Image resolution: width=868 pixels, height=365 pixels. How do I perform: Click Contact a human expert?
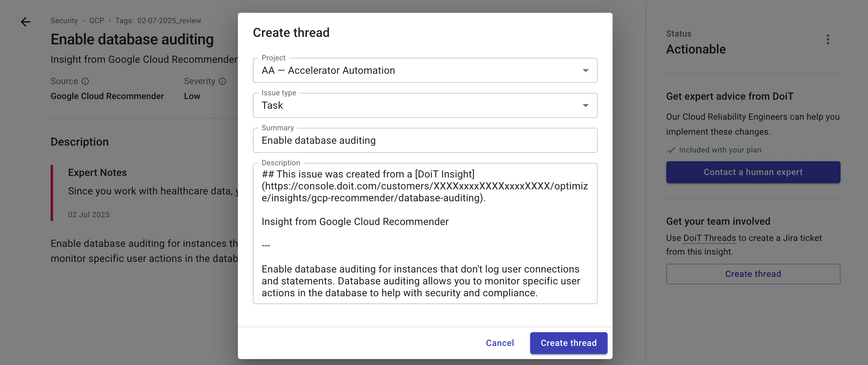[753, 172]
